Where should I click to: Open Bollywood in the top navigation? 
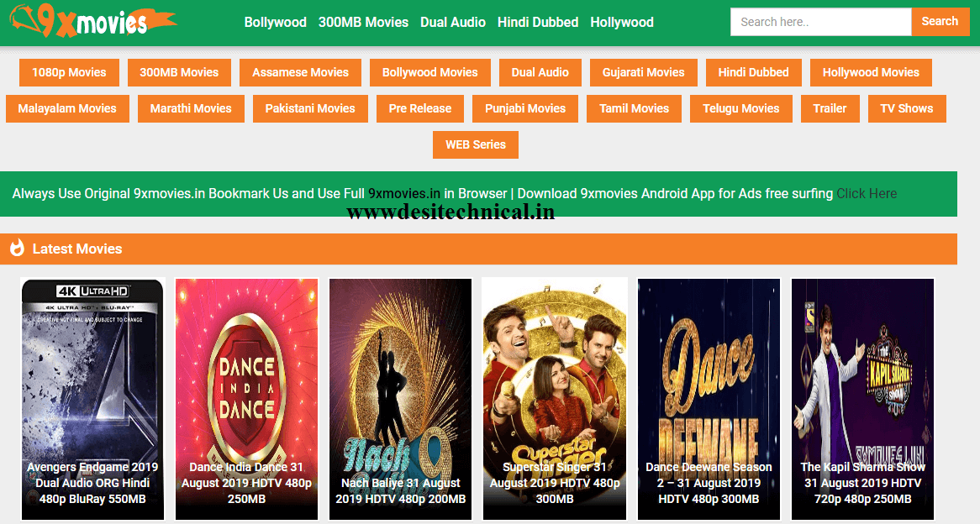275,23
